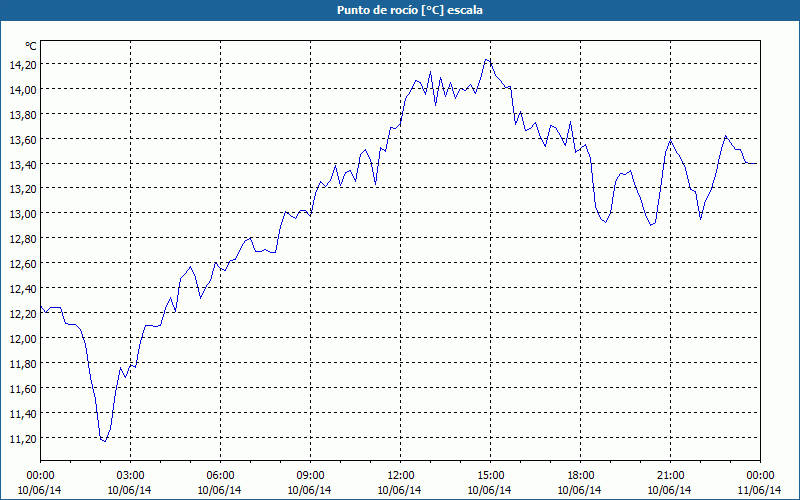The width and height of the screenshot is (800, 500).
Task: Select the 11,40 y-axis label
Action: pyautogui.click(x=23, y=414)
